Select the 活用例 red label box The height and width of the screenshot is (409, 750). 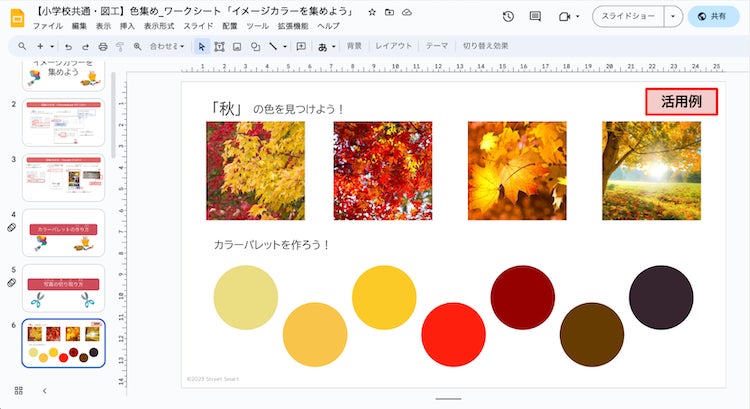pos(682,101)
